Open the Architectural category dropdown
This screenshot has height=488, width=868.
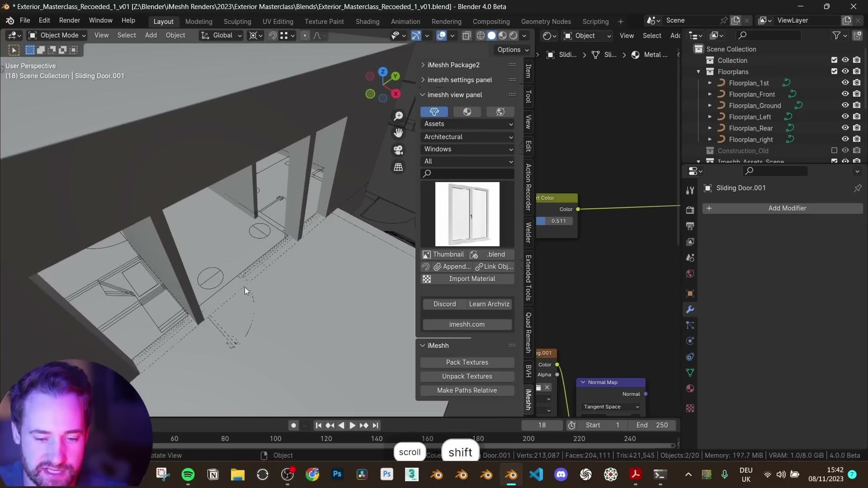467,137
